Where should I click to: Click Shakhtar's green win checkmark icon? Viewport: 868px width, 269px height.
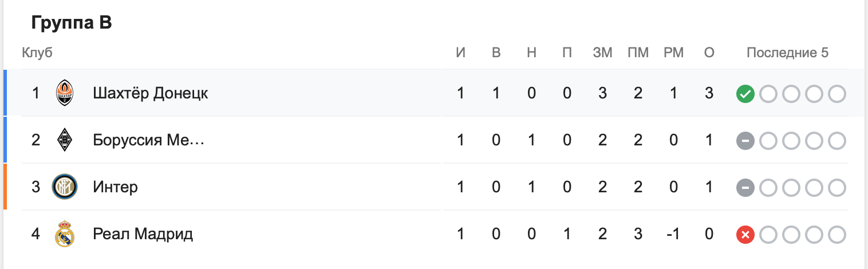coord(745,94)
